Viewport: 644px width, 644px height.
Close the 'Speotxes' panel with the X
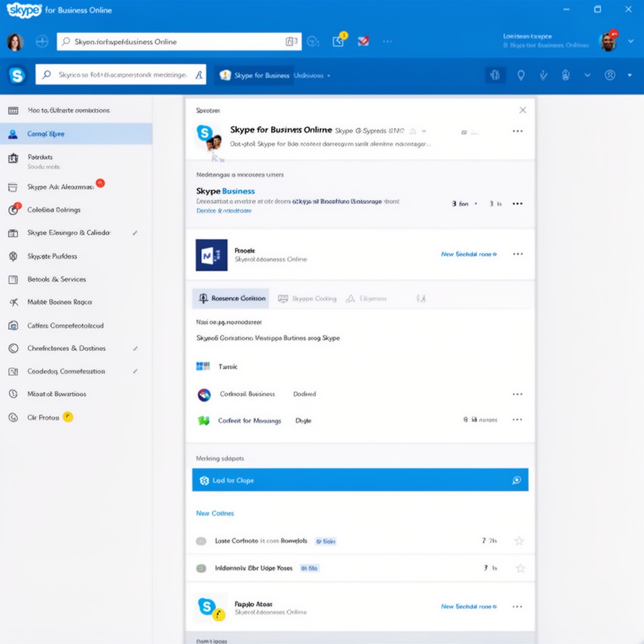pos(523,110)
